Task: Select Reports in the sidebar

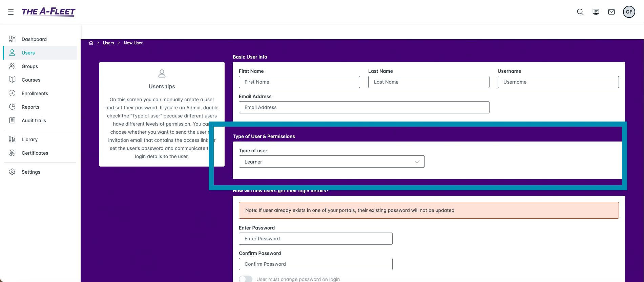Action: click(x=30, y=107)
